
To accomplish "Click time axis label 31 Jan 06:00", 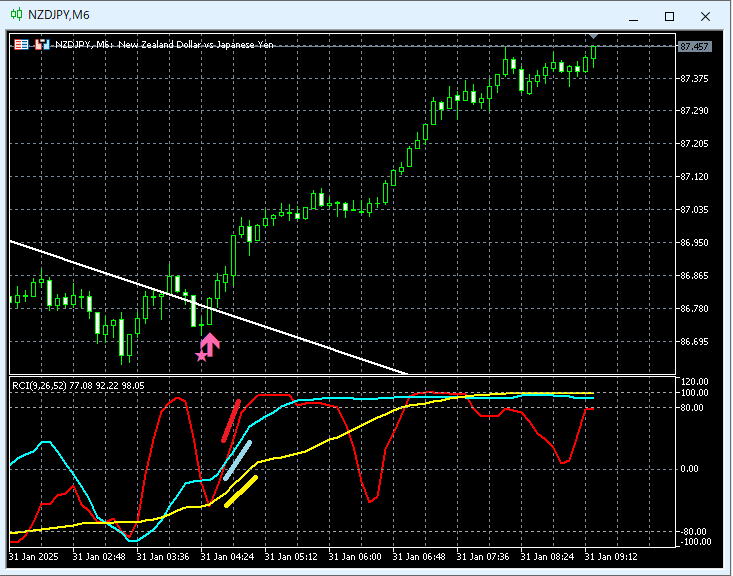I will tap(355, 557).
